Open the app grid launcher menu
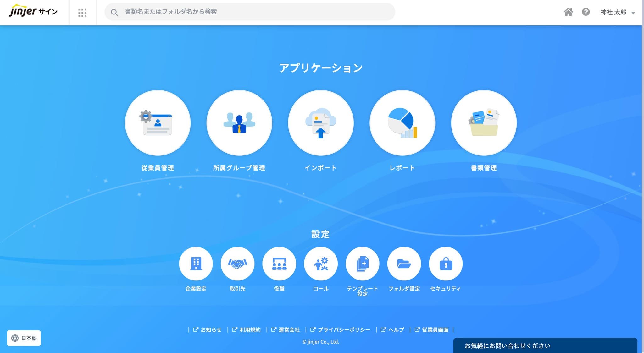Screen dimensions: 644x353 [82, 13]
